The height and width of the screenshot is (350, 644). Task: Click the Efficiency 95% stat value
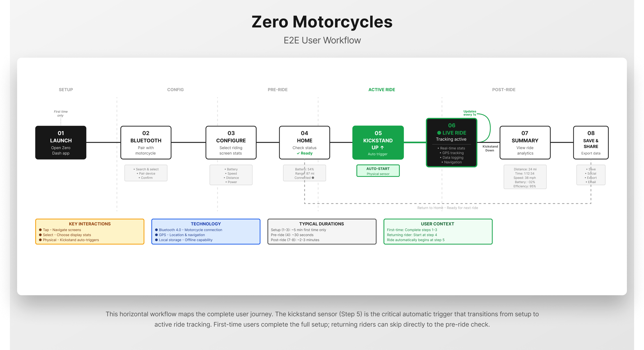tap(525, 186)
